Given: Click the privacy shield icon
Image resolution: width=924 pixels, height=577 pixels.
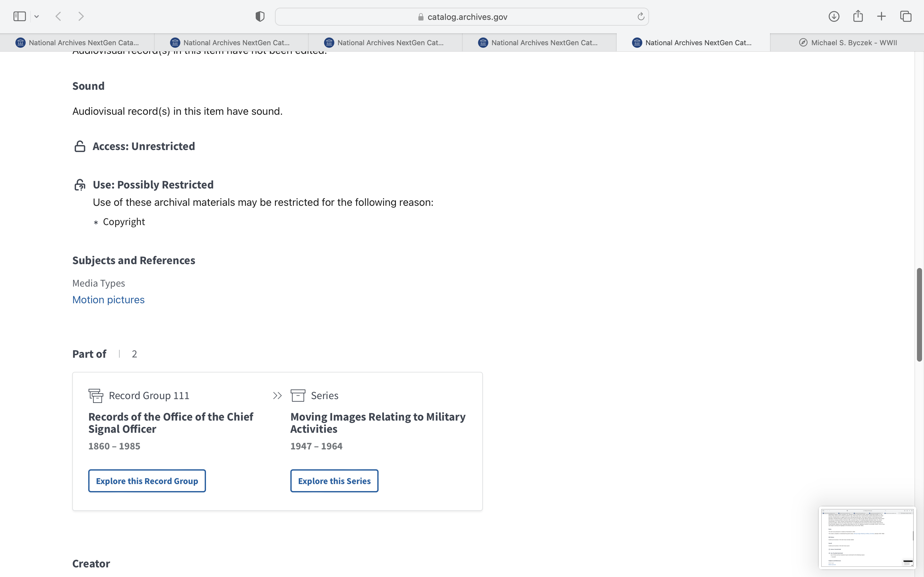Looking at the screenshot, I should tap(260, 16).
